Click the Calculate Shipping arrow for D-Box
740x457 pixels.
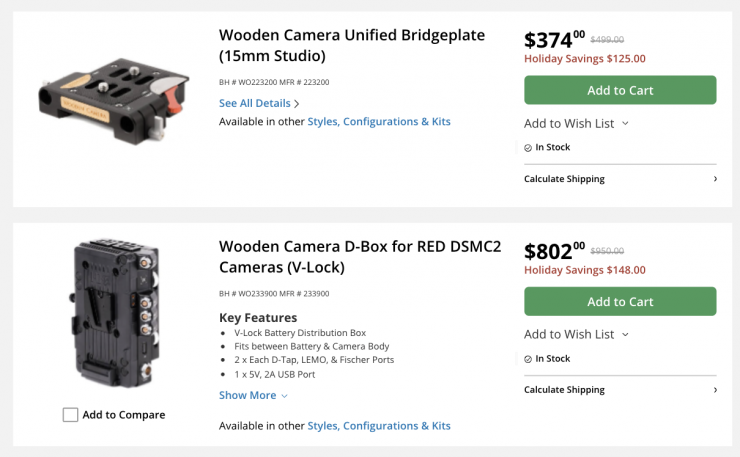(x=714, y=390)
